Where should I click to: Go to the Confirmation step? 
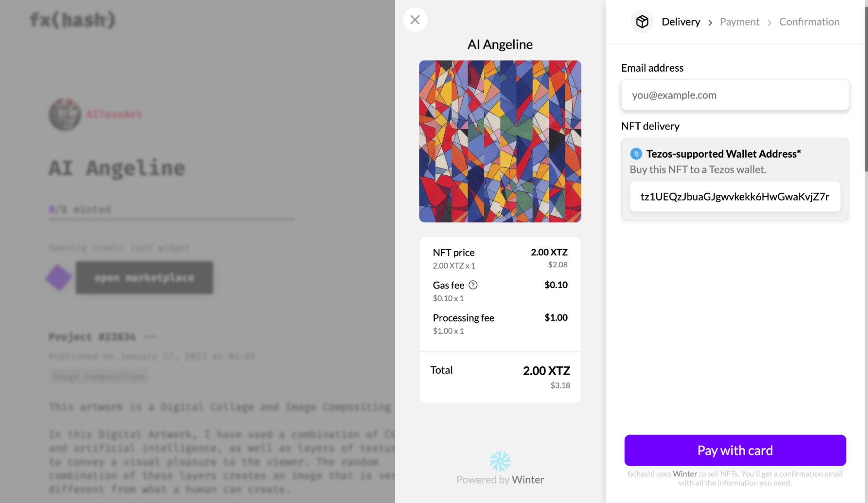(x=809, y=22)
